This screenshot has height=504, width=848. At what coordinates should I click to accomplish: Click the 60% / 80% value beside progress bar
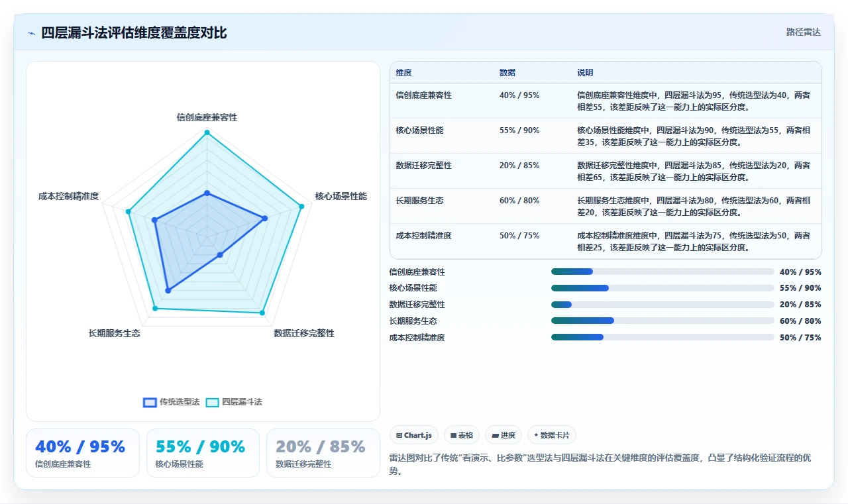pos(800,321)
